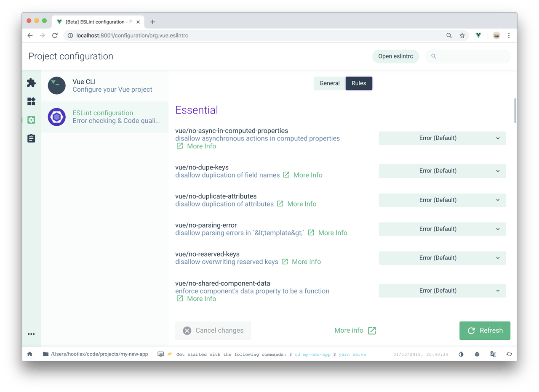This screenshot has height=392, width=539.
Task: Open More Info for vue/no-async-in-computed-properties
Action: pos(196,146)
